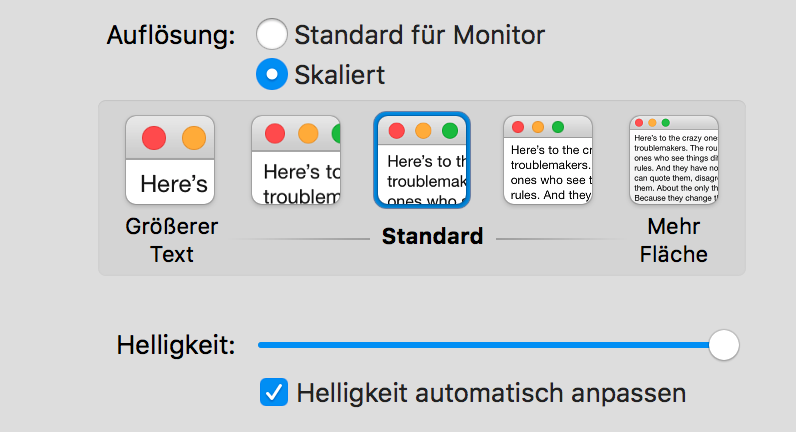Click the Größerer Text label

pyautogui.click(x=171, y=241)
